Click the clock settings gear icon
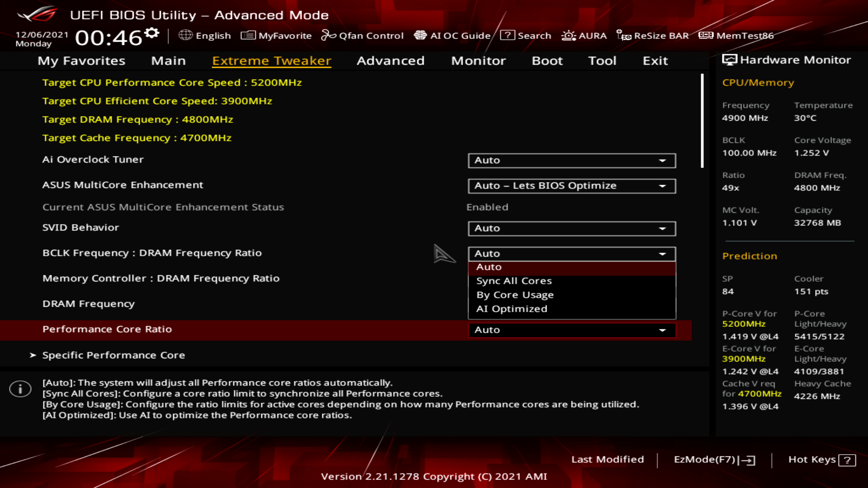Screen dimensions: 868x488 click(x=152, y=33)
